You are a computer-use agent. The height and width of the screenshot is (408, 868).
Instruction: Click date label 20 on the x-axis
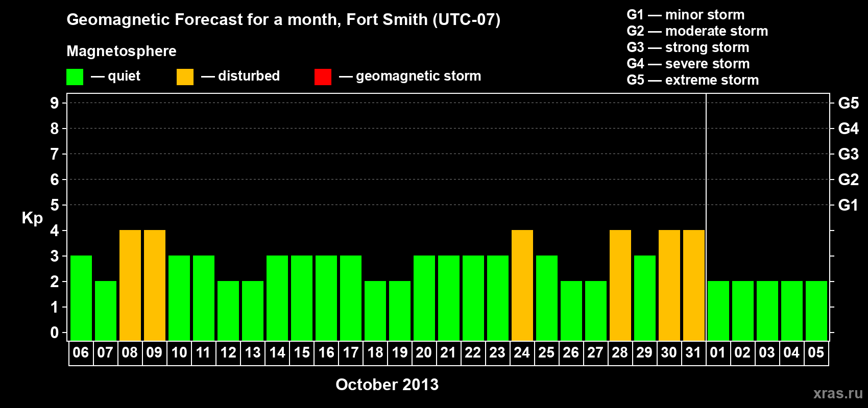[x=424, y=352]
